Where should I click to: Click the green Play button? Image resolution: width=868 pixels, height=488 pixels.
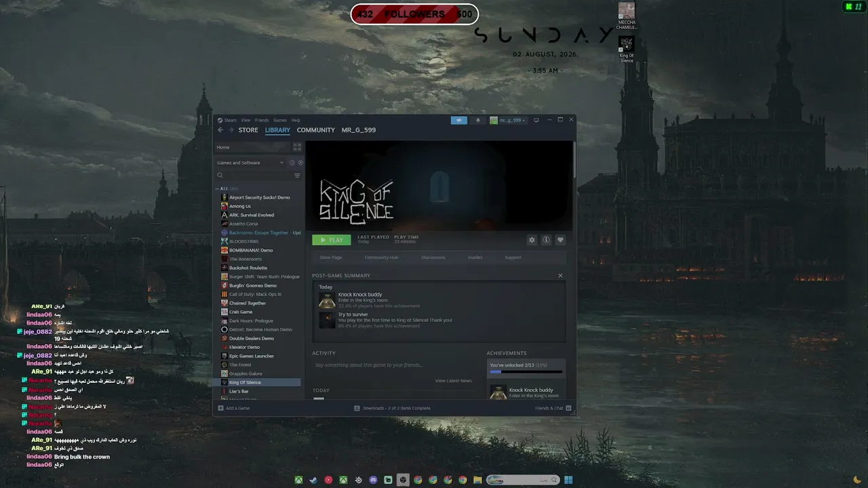point(332,240)
